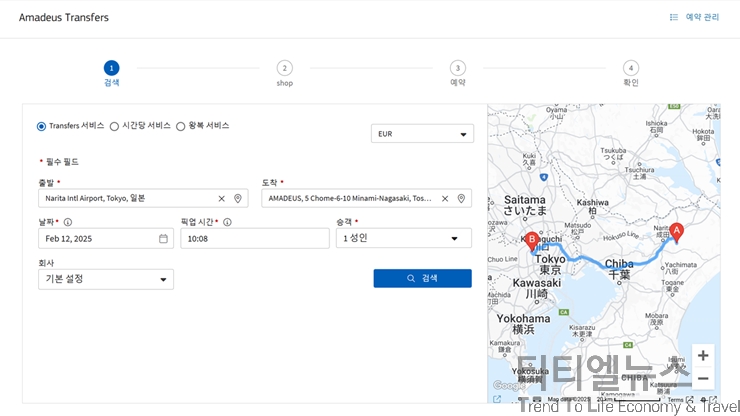740x416 pixels.
Task: Open the EUR currency dropdown
Action: click(422, 134)
